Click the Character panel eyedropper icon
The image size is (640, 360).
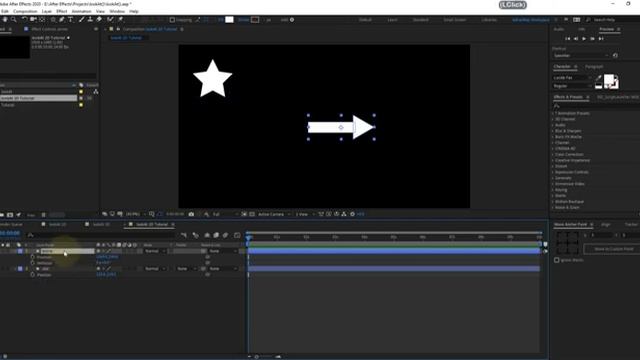tap(599, 78)
